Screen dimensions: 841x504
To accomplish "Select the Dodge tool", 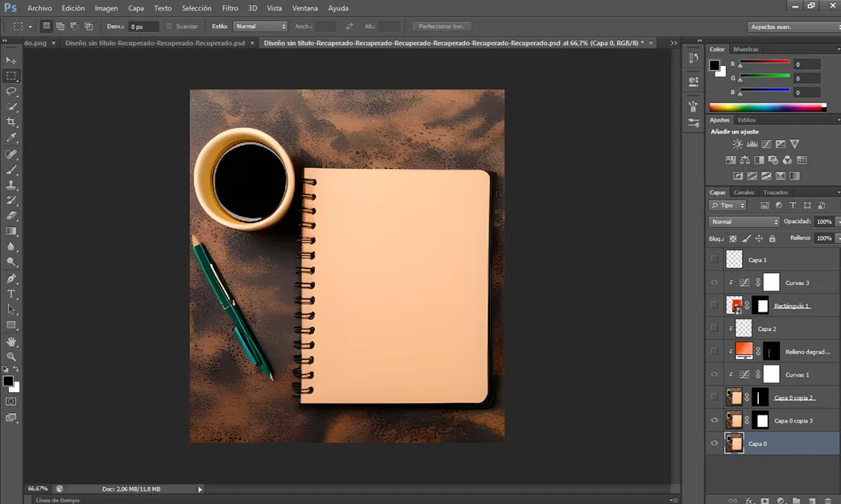I will (11, 262).
